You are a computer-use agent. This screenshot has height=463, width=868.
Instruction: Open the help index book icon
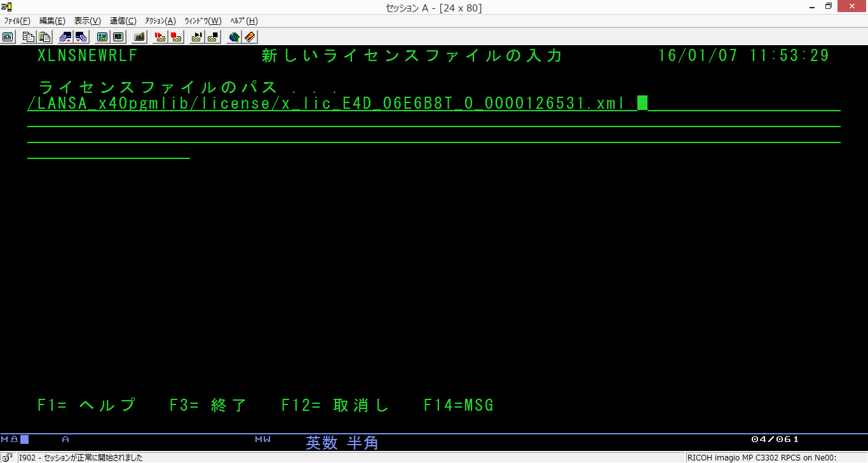[250, 37]
